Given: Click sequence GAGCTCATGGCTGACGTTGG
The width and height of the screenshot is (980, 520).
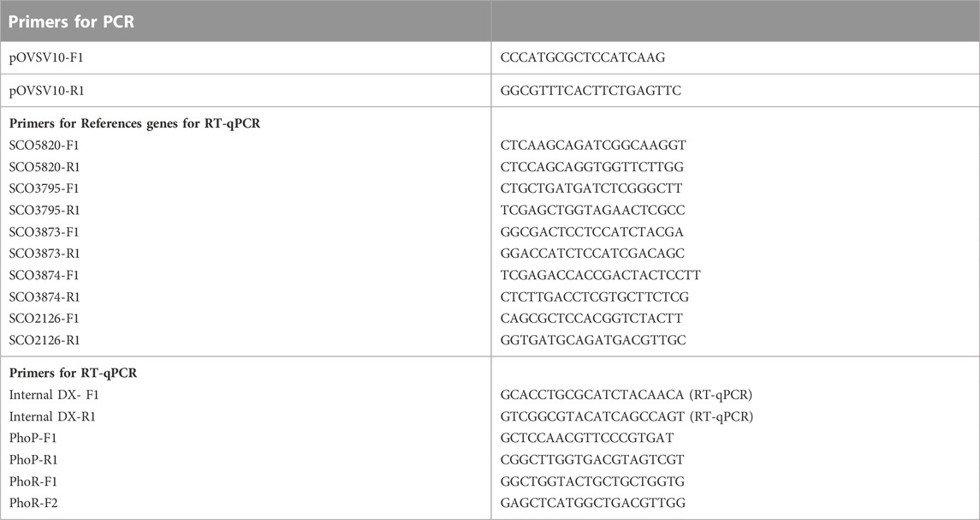Looking at the screenshot, I should pos(593,503).
